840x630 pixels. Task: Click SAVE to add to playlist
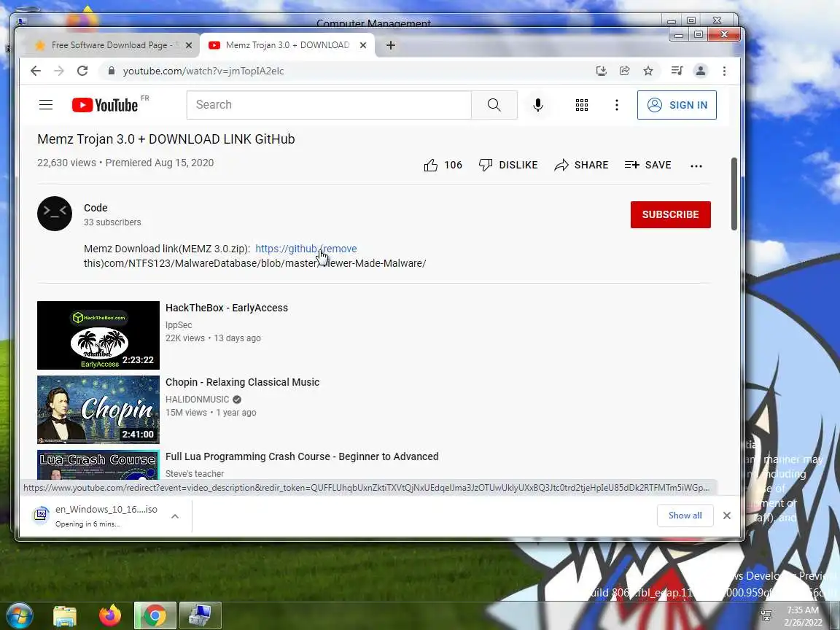tap(647, 165)
